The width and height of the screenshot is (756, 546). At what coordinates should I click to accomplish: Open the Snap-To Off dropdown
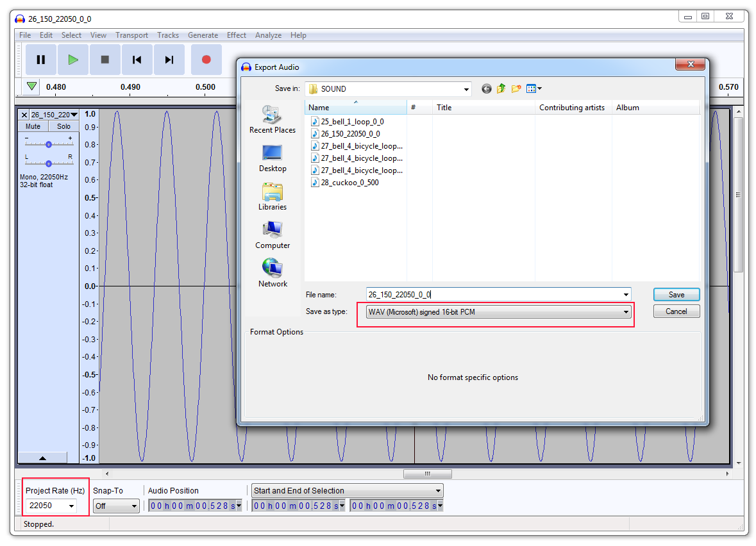[x=116, y=506]
